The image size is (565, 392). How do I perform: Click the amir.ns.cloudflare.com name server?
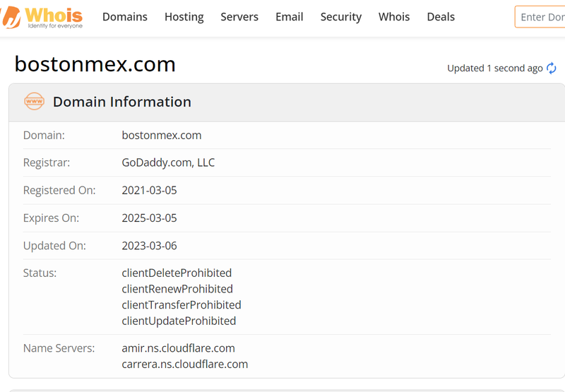[178, 348]
